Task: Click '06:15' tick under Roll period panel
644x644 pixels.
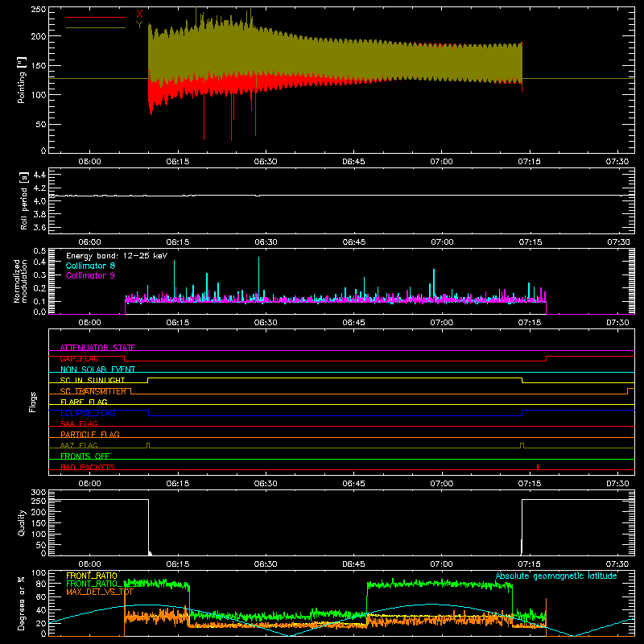Action: 177,242
